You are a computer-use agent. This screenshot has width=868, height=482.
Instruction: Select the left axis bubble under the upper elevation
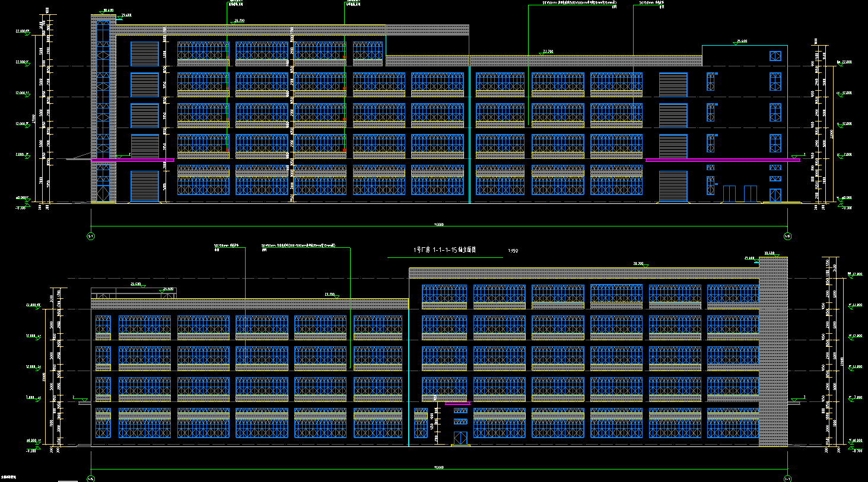(x=91, y=236)
